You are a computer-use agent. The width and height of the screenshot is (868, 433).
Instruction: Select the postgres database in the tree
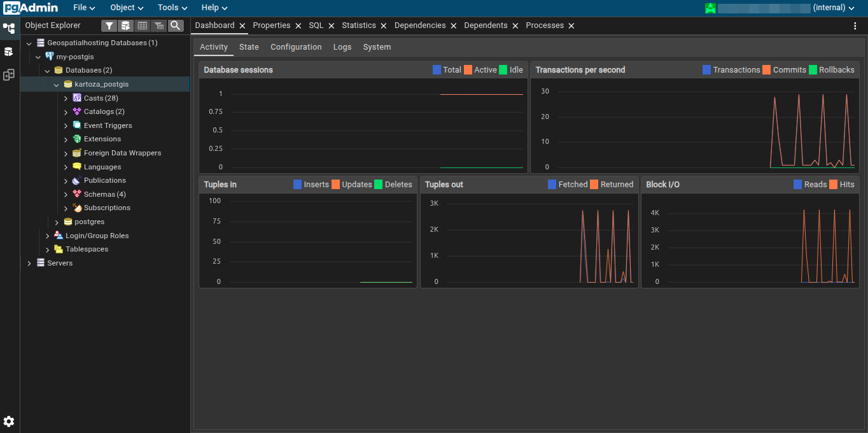(89, 222)
